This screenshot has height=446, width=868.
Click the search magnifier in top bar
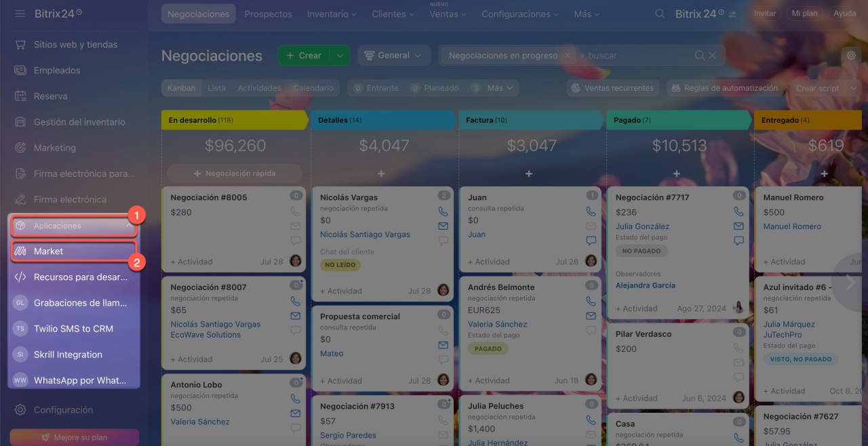660,14
